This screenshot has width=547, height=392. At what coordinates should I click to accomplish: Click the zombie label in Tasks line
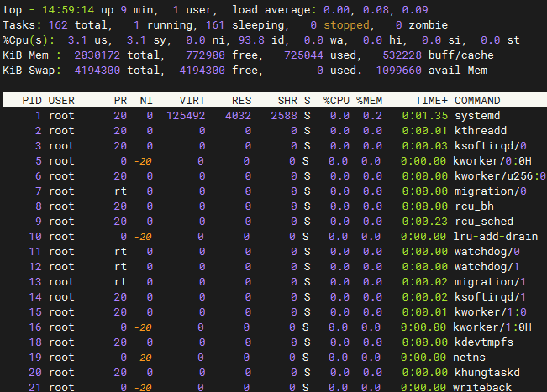pos(428,25)
